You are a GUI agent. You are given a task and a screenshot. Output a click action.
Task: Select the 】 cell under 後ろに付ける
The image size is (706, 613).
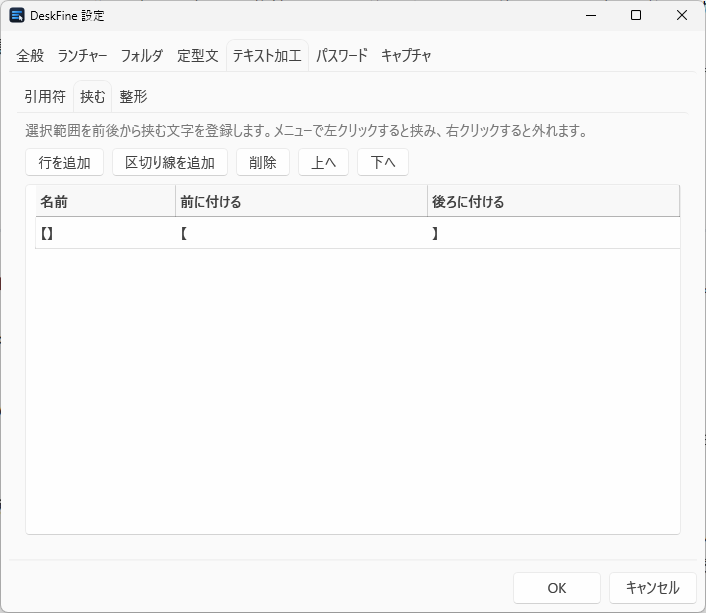(553, 233)
